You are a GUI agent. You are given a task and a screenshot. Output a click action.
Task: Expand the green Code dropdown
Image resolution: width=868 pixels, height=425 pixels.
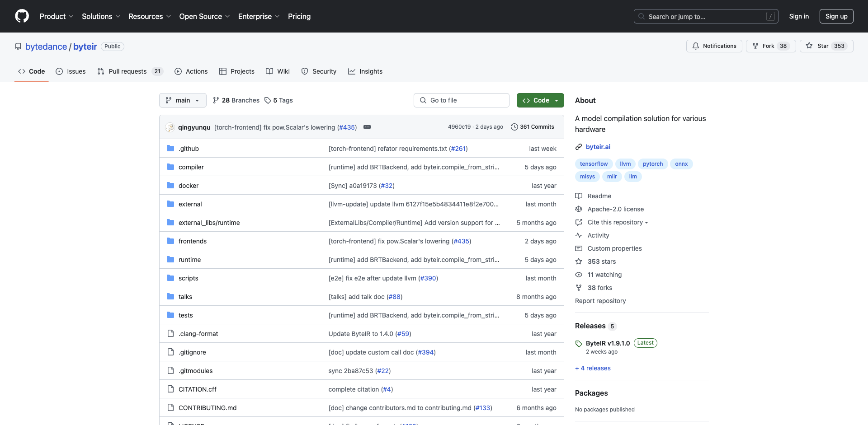tap(540, 100)
